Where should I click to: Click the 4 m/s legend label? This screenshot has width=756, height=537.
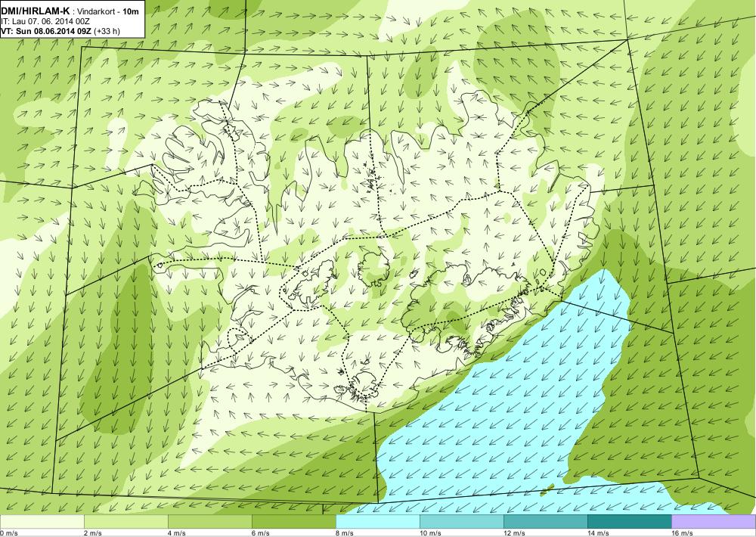coord(176,533)
